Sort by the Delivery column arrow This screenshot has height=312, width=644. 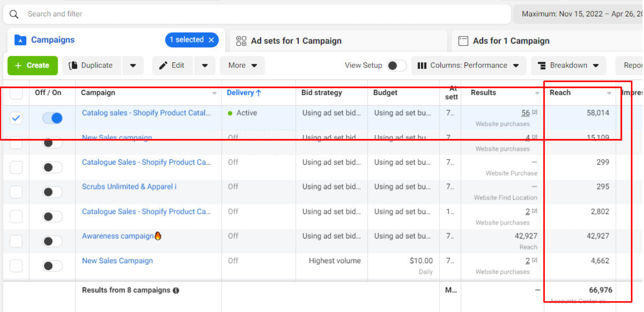[259, 93]
